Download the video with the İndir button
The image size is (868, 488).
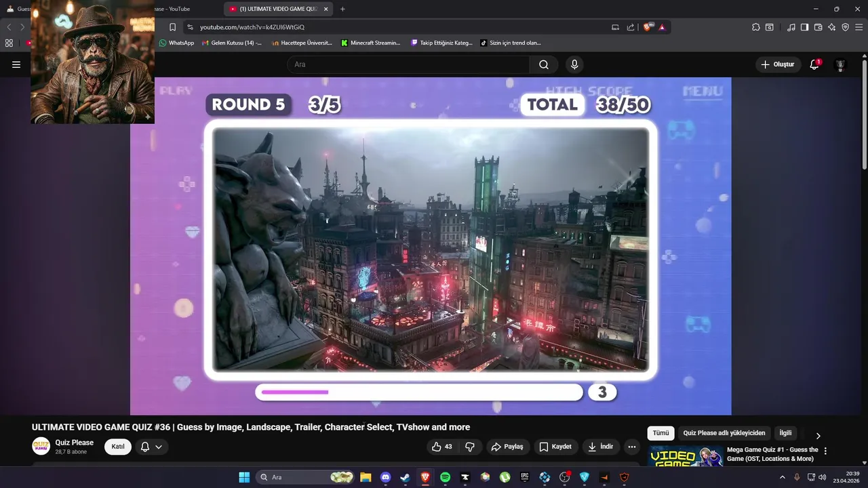(x=600, y=447)
